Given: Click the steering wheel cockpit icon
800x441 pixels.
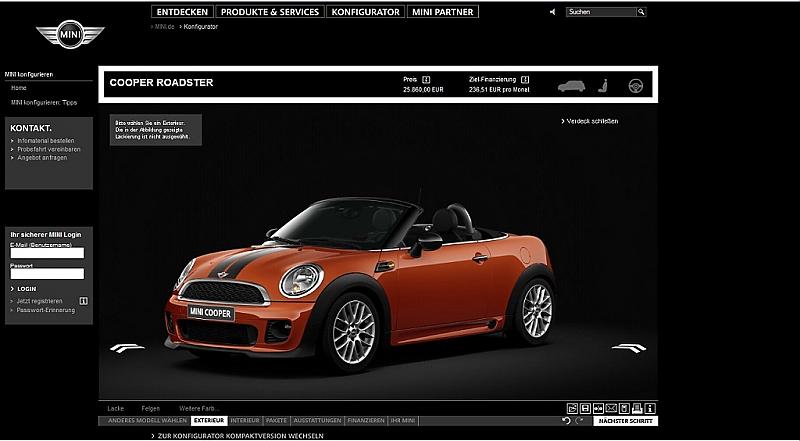Looking at the screenshot, I should (634, 85).
